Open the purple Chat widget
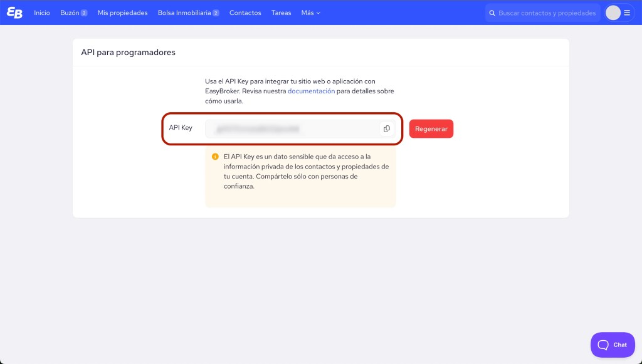The width and height of the screenshot is (642, 364). tap(613, 345)
